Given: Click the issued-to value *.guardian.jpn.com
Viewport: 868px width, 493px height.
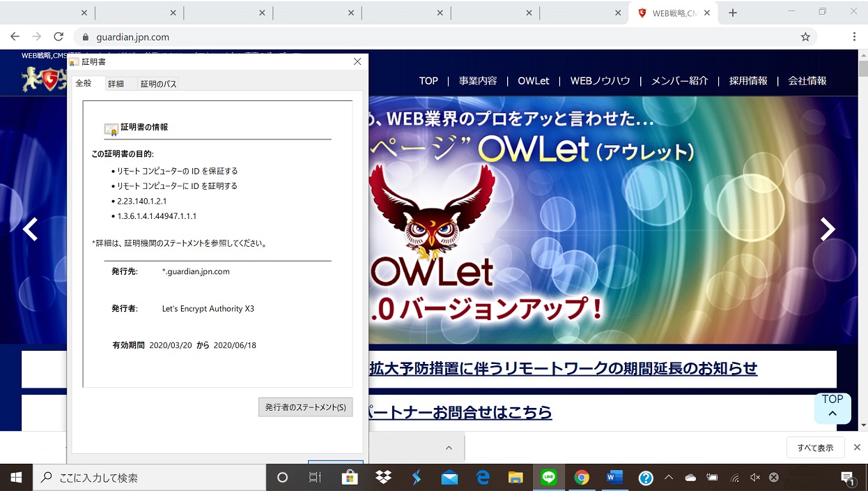Looking at the screenshot, I should pyautogui.click(x=196, y=271).
